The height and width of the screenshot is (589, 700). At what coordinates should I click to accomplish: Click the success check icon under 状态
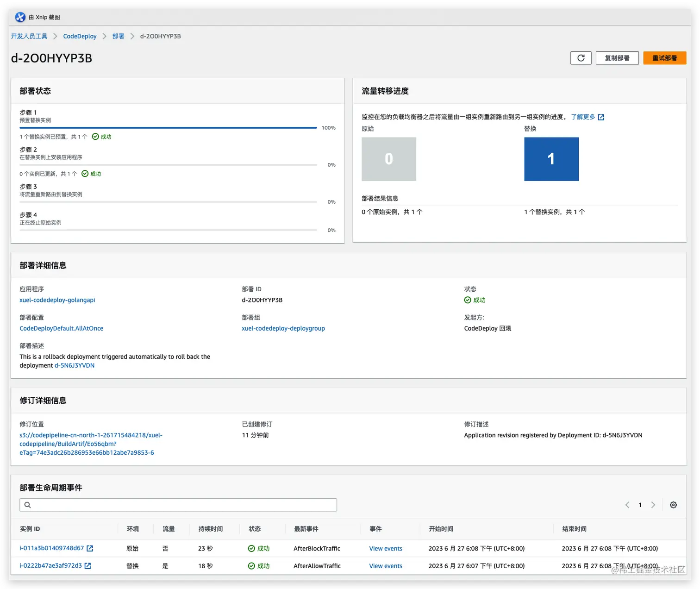click(468, 300)
